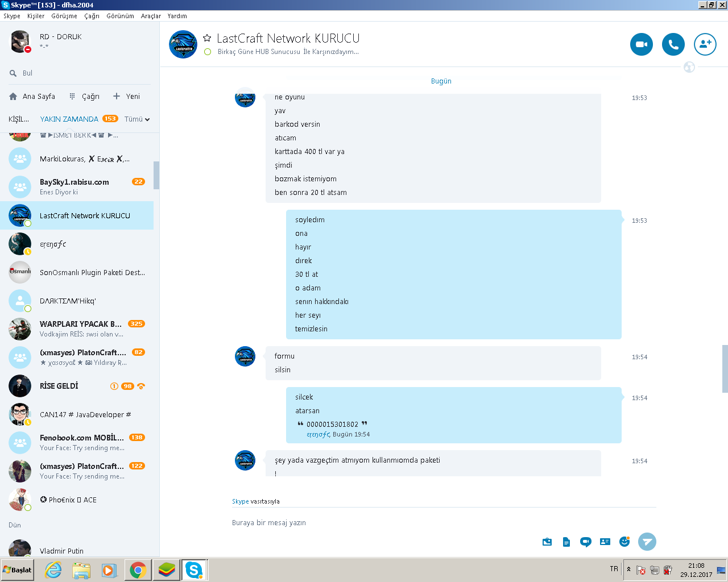728x582 pixels.
Task: Start a voice call using the phone icon
Action: [x=673, y=44]
